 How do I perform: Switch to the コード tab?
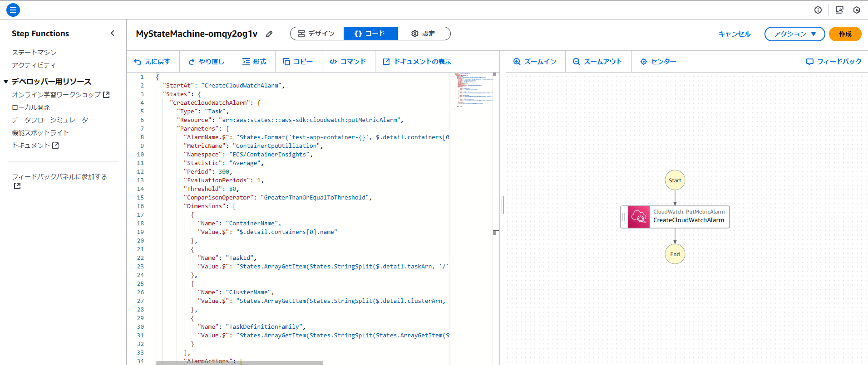tap(370, 34)
